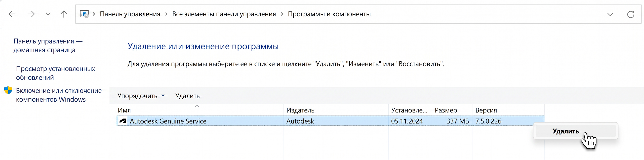Click the Control Panel icon in address bar
Image resolution: width=644 pixels, height=160 pixels.
[x=85, y=14]
